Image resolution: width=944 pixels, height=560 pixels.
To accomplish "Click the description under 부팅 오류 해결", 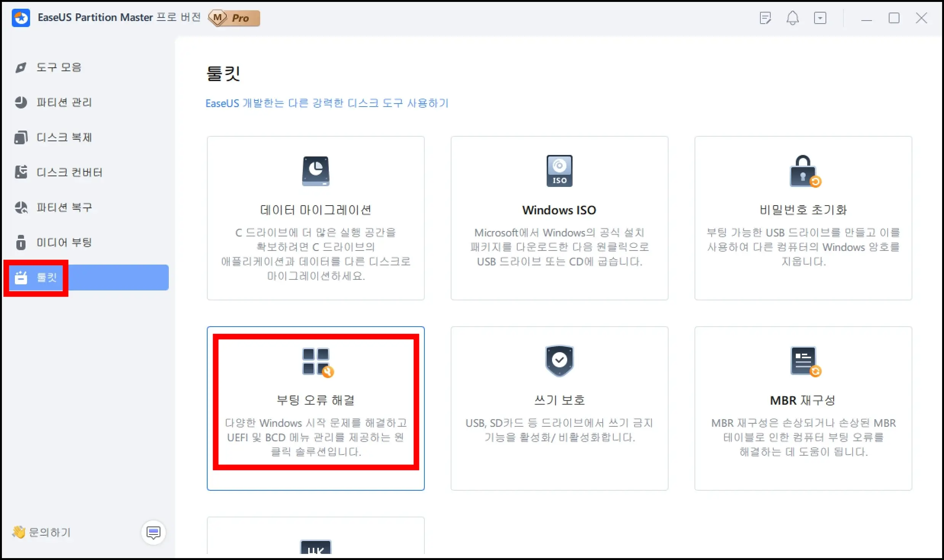I will 315,437.
